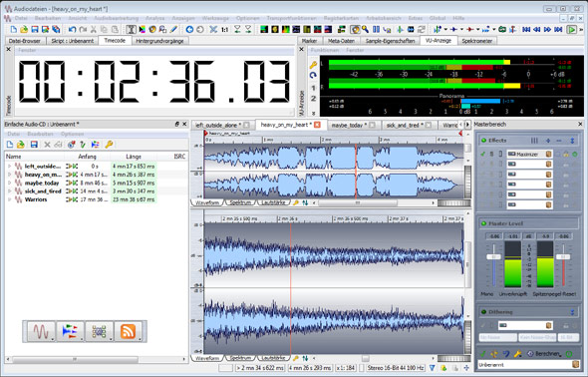Toggle green bypass icon on Maximizer row
This screenshot has width=588, height=377.
point(574,155)
